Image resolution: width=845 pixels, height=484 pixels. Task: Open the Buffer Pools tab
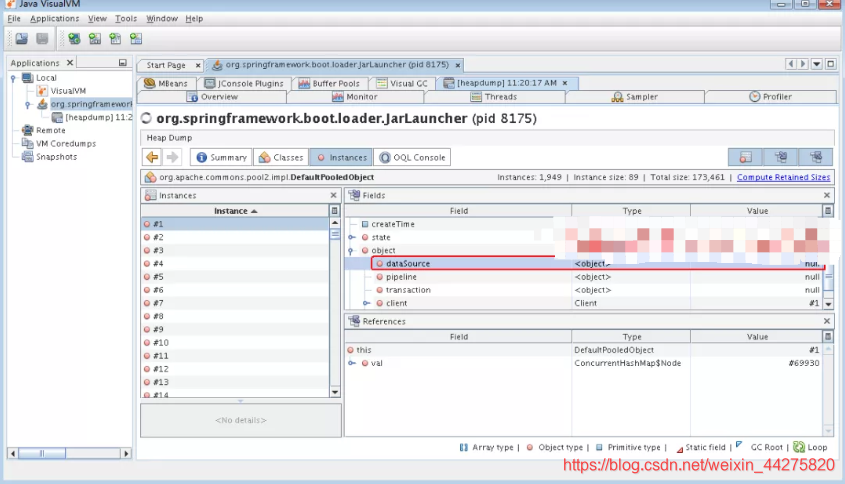[329, 84]
